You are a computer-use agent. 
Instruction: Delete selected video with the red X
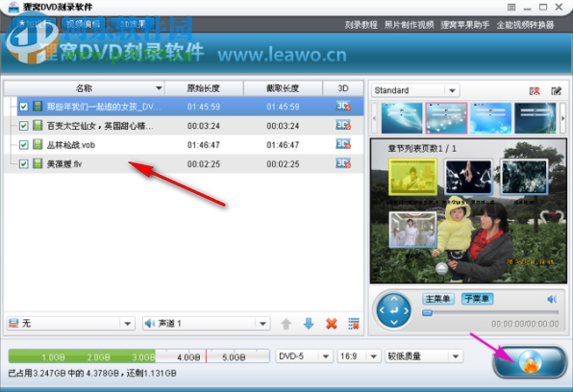[x=332, y=324]
